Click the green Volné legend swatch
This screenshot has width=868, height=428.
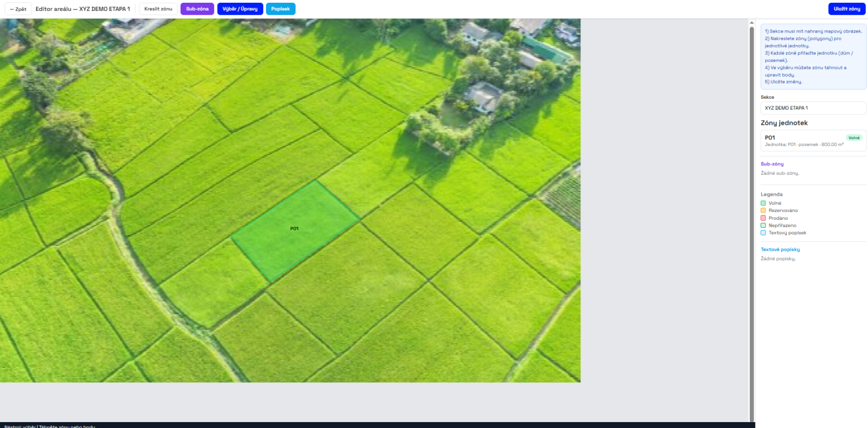[763, 203]
